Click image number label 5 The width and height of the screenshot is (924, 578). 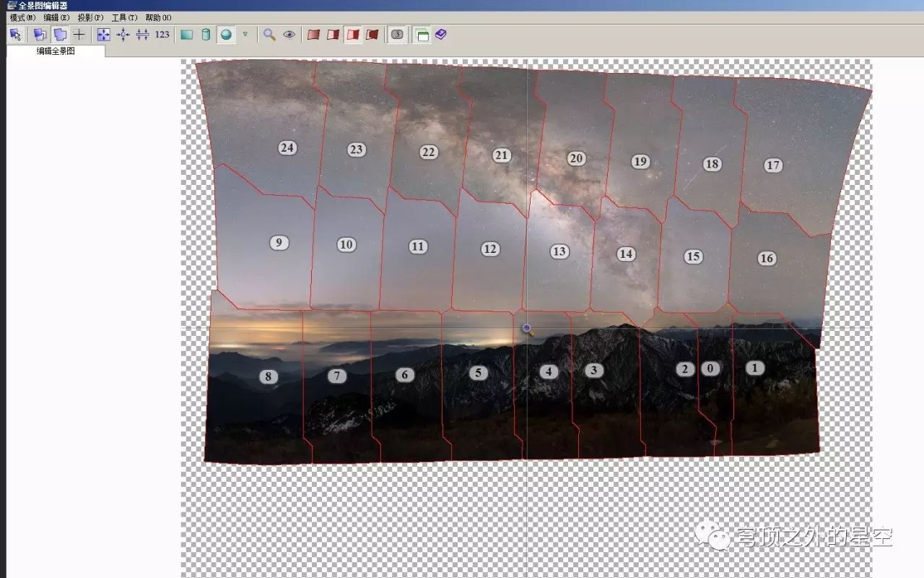click(478, 373)
